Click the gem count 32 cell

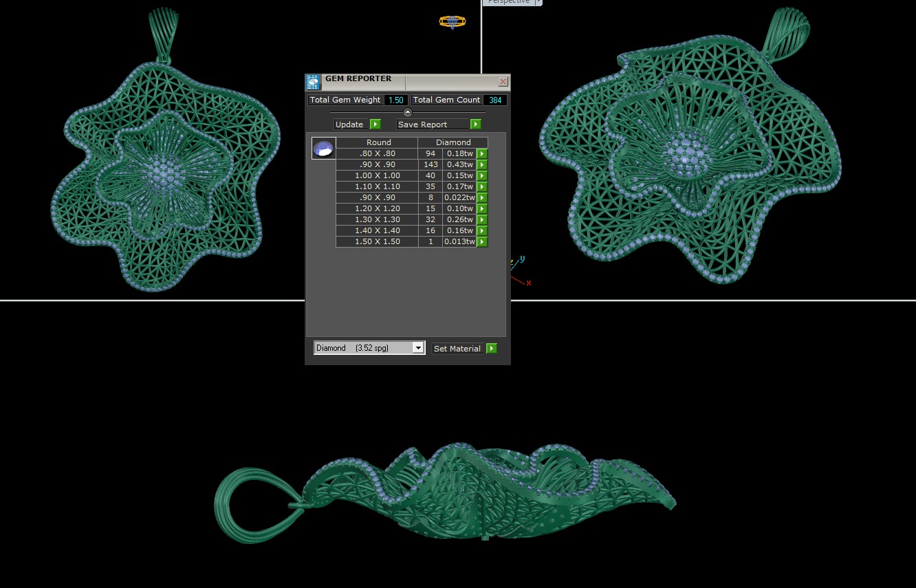(430, 219)
